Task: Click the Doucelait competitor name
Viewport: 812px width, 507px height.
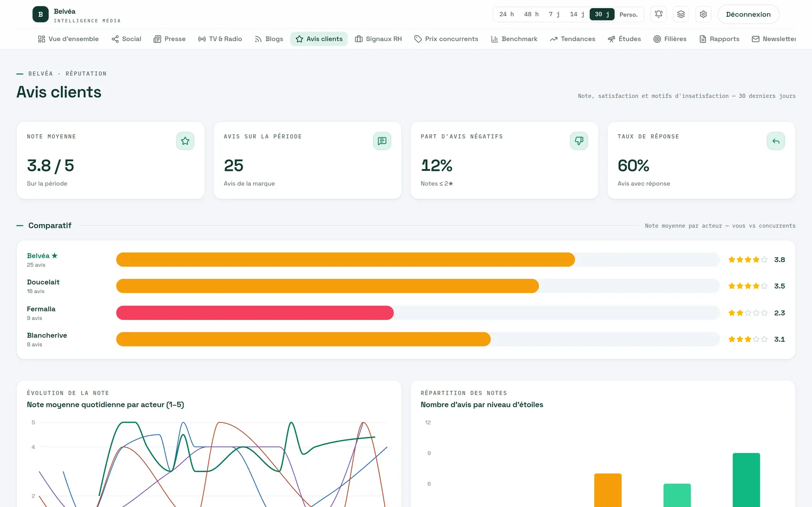Action: click(x=43, y=282)
